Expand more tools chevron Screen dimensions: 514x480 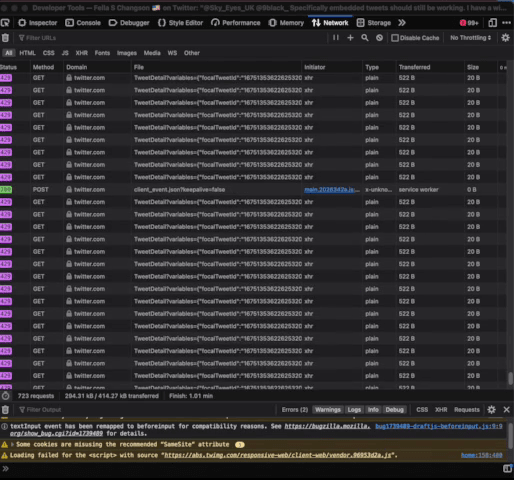[x=402, y=23]
